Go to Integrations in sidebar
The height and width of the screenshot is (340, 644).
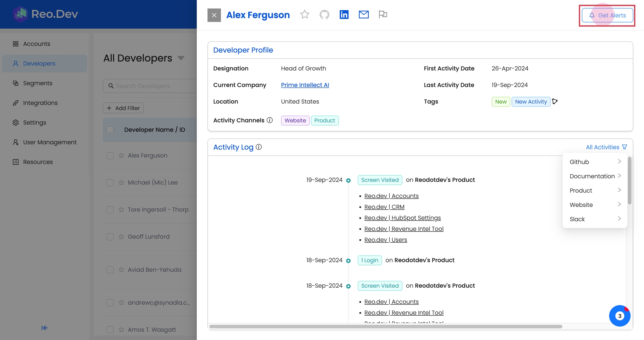40,103
